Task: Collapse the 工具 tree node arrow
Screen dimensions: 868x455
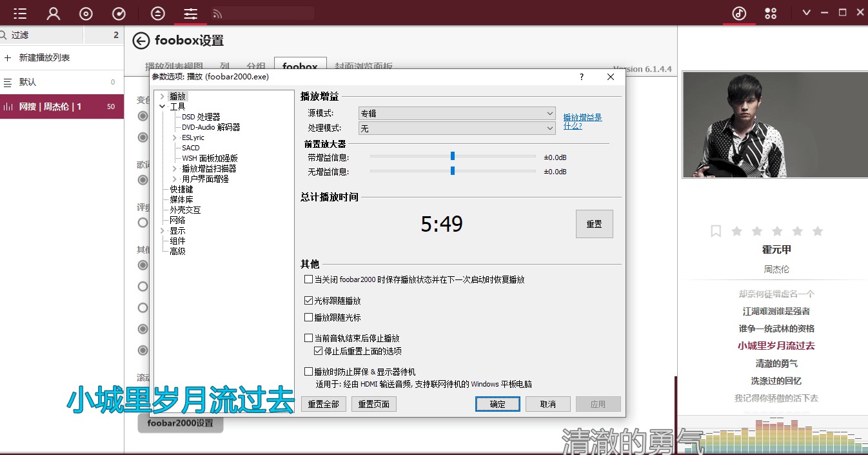Action: pos(162,106)
